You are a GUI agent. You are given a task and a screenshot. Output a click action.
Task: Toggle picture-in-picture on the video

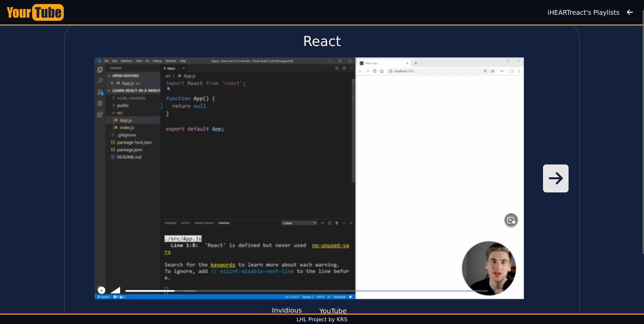(511, 220)
